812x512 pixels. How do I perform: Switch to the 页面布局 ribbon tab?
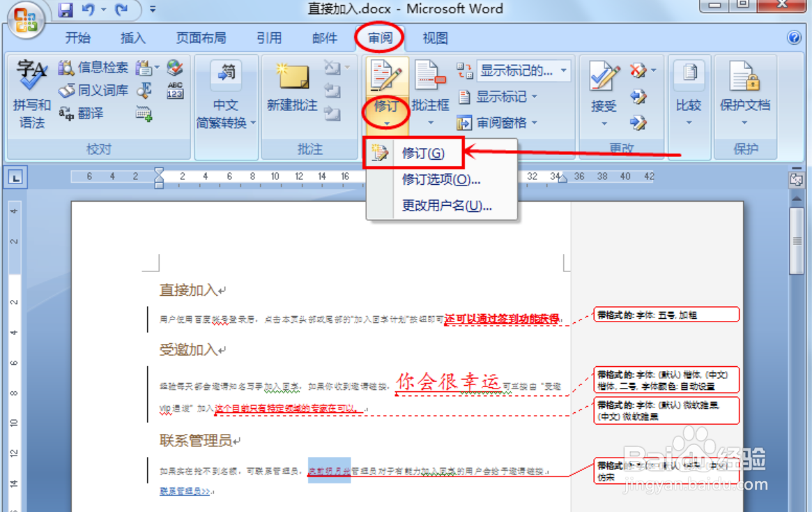click(x=201, y=38)
